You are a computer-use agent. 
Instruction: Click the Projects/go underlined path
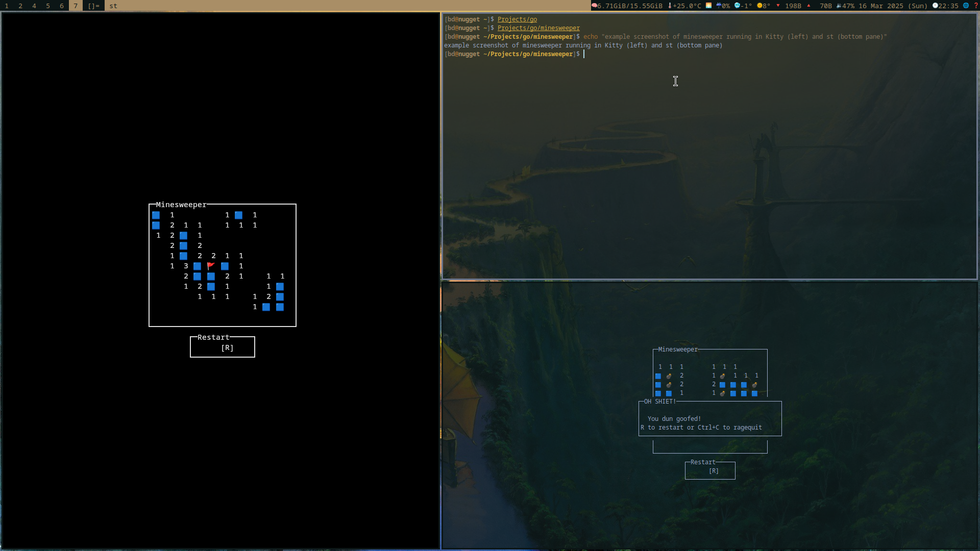(x=517, y=19)
